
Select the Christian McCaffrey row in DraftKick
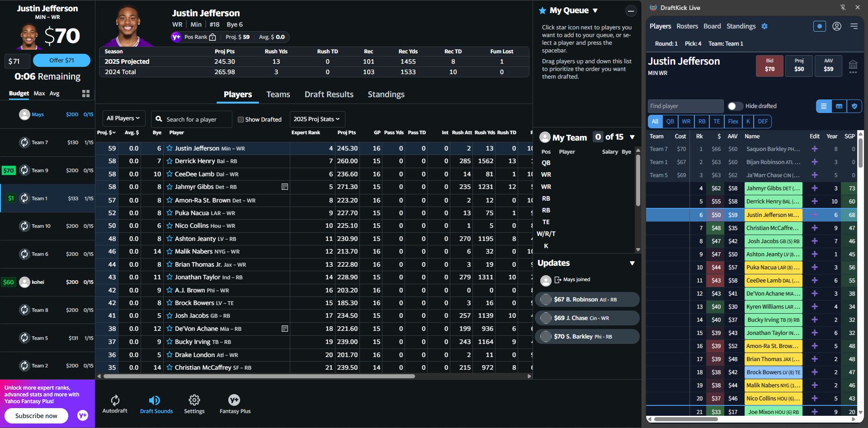coord(752,228)
